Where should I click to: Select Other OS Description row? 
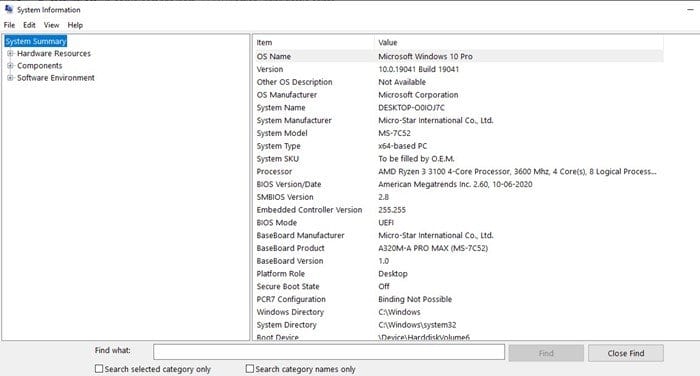click(x=458, y=82)
